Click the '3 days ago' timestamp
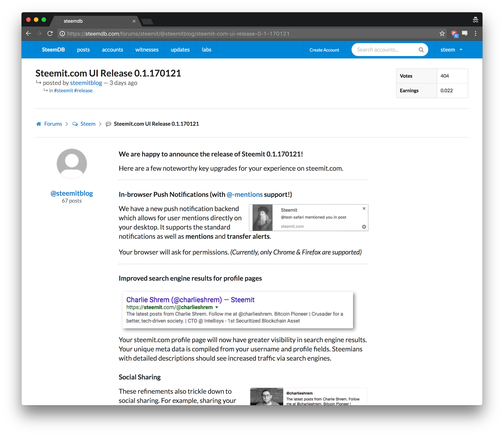The image size is (504, 436). [123, 83]
